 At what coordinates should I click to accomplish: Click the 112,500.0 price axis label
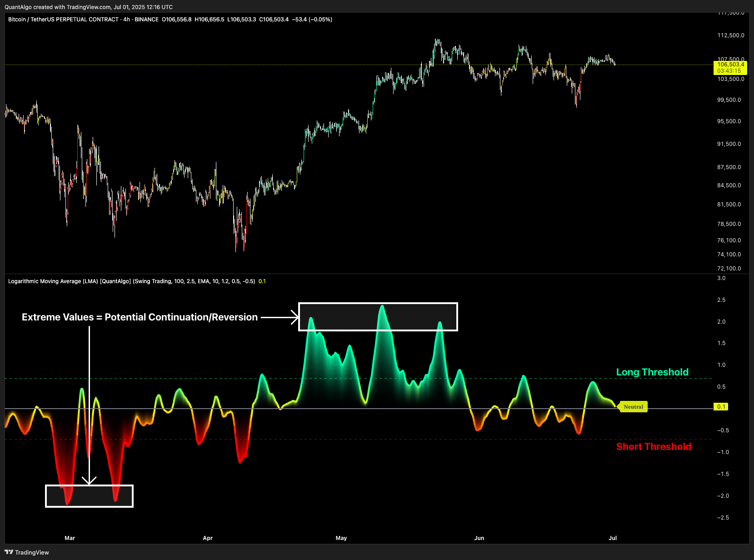[x=731, y=35]
